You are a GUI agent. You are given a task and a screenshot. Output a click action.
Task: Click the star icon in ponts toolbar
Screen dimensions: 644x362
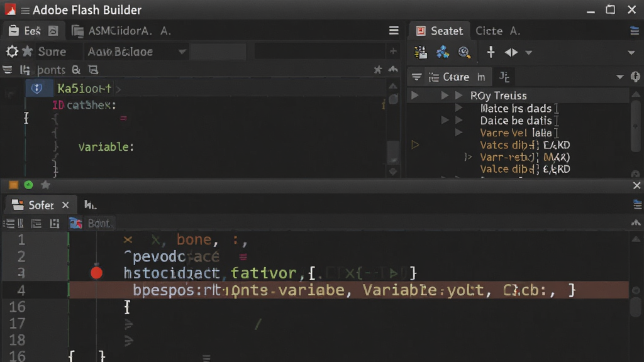point(378,70)
